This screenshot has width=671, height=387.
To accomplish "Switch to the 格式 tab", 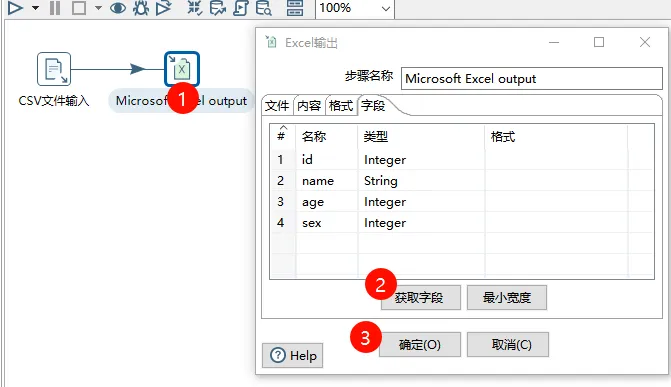I will [x=341, y=105].
